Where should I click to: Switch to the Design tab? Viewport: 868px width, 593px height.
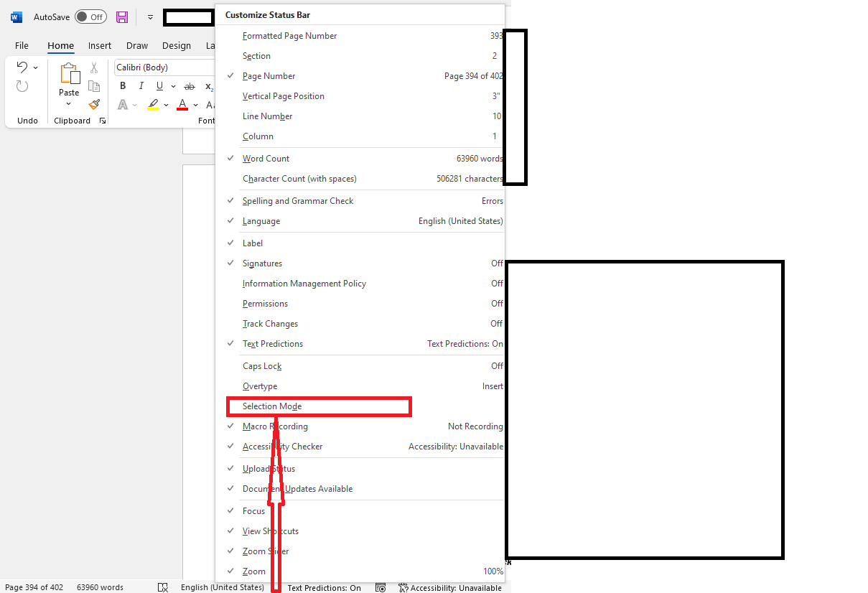pos(177,45)
